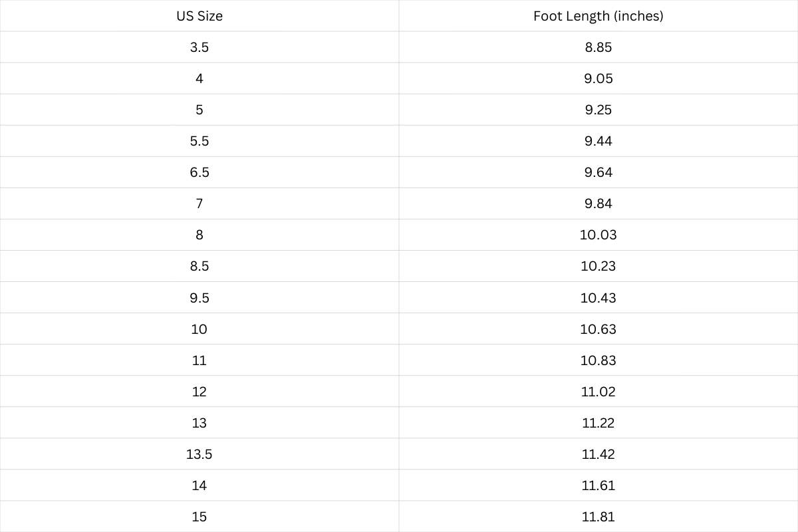Select the 11.81 foot length cell

[x=598, y=517]
